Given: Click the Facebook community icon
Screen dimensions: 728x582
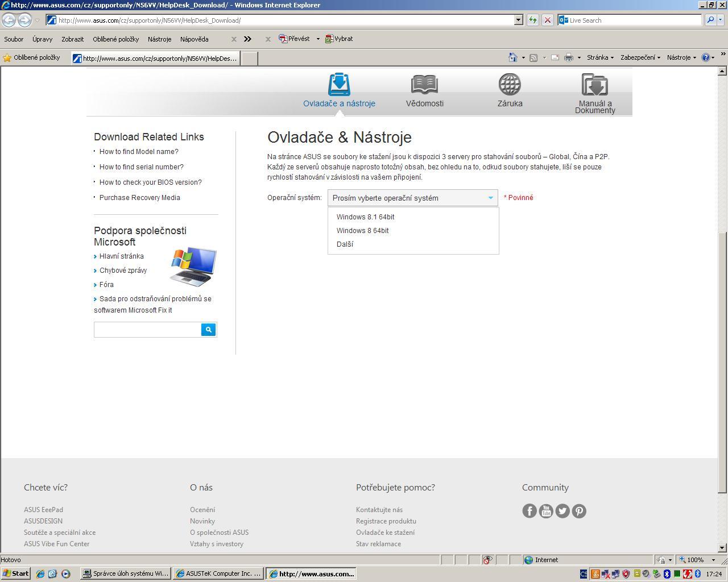Looking at the screenshot, I should (x=530, y=511).
